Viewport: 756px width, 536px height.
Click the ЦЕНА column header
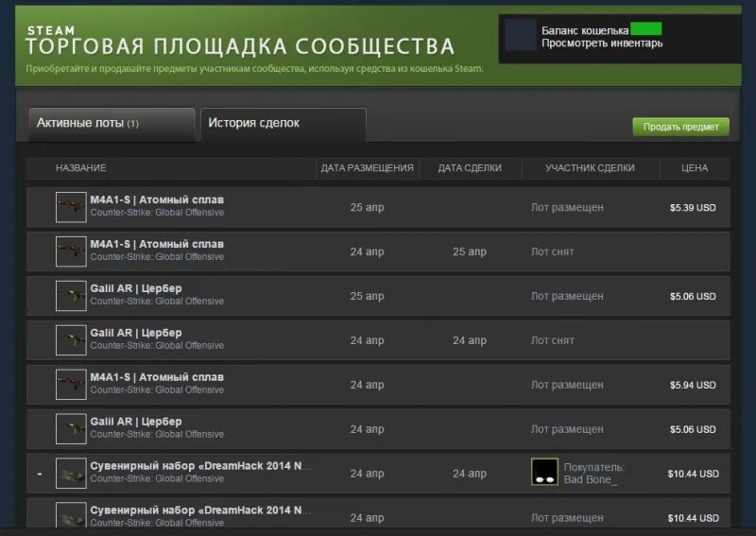(695, 168)
